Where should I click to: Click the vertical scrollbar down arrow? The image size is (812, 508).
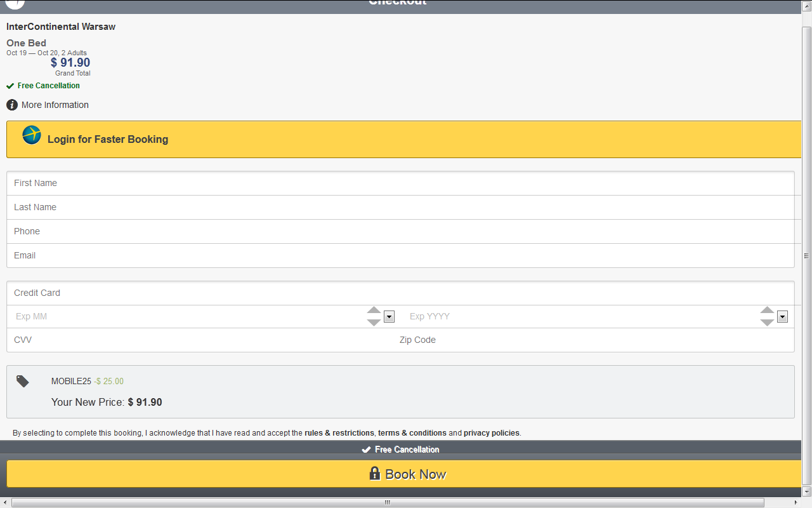tap(807, 492)
